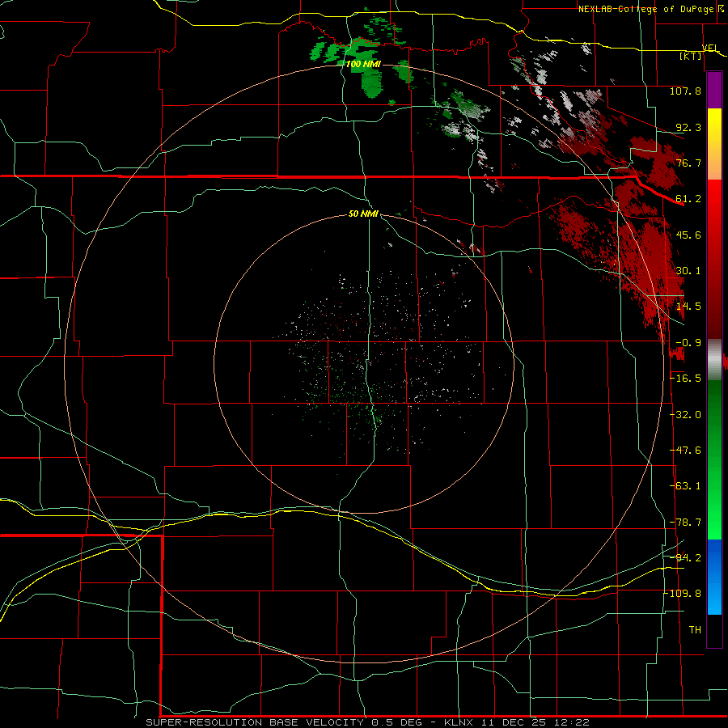Click the 14.5 legend value
This screenshot has height=728, width=728.
(x=688, y=307)
